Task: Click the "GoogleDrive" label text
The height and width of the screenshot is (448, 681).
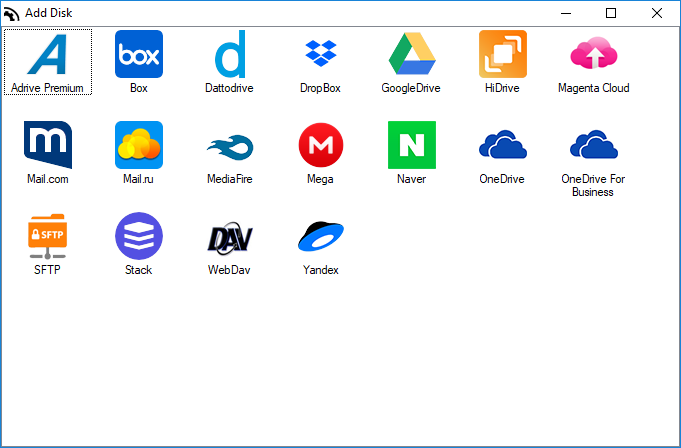Action: point(411,88)
